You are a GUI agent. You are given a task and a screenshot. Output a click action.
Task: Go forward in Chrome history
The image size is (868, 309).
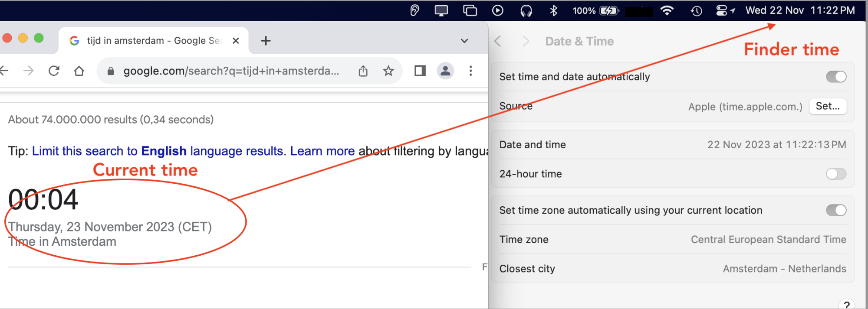point(29,71)
